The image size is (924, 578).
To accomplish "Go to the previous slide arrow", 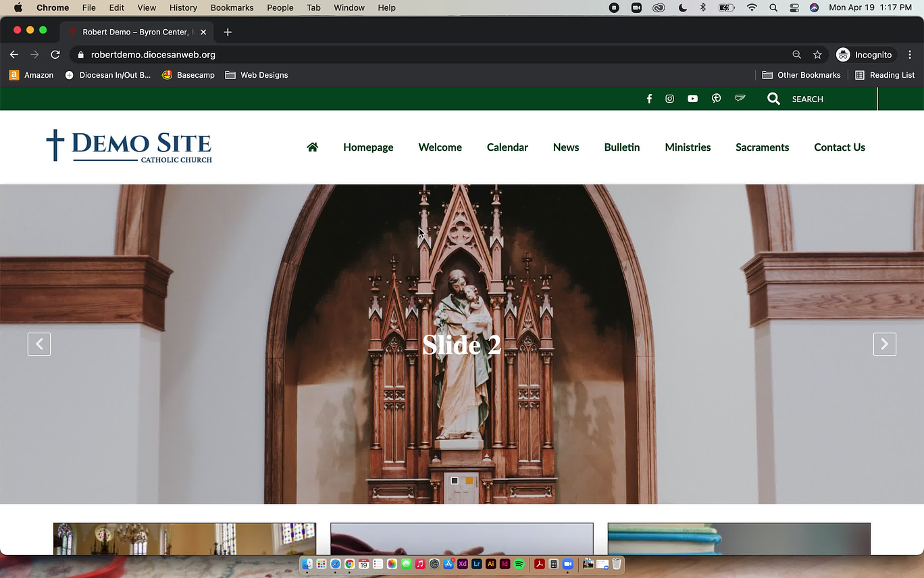I will (39, 344).
